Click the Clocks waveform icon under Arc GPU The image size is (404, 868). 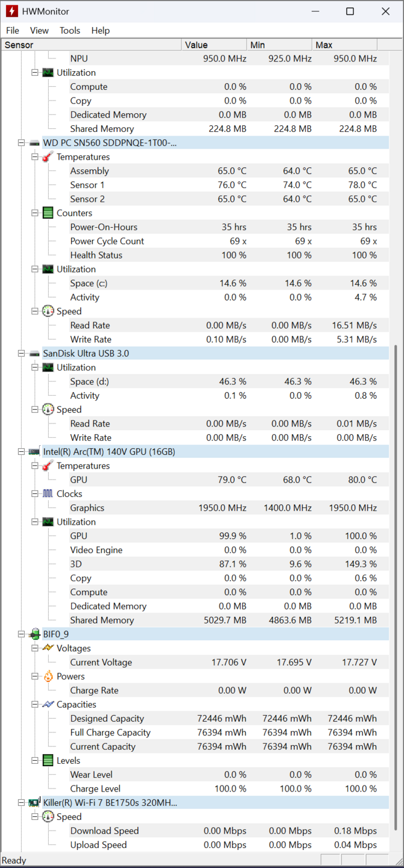[48, 494]
